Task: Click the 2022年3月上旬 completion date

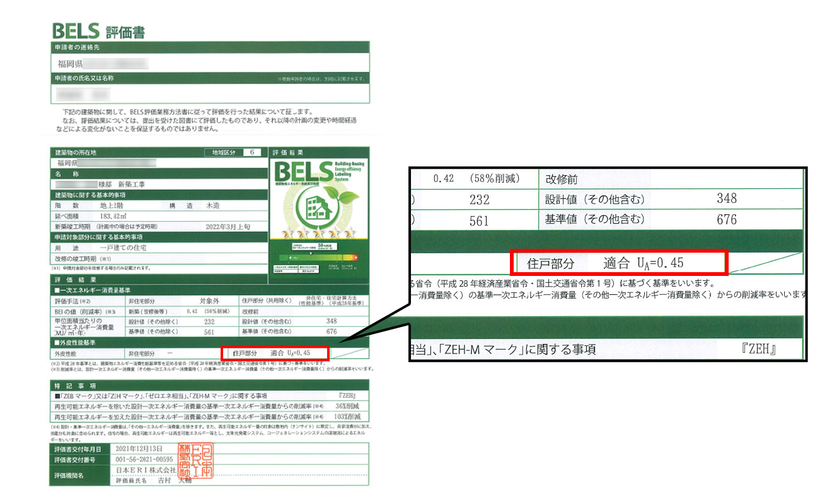Action: click(x=228, y=227)
